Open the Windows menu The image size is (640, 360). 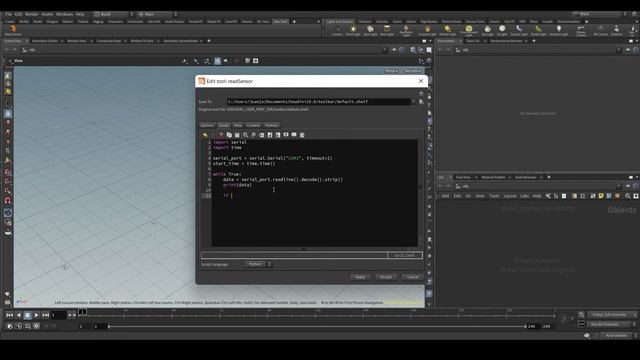[x=64, y=14]
